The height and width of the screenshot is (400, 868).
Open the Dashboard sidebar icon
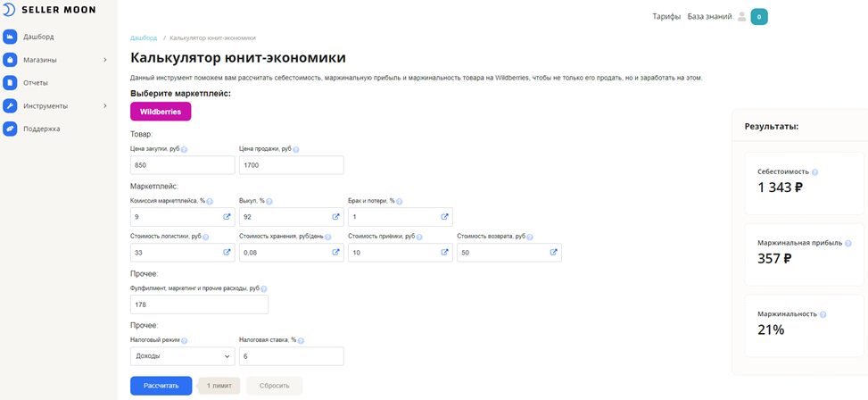[10, 37]
